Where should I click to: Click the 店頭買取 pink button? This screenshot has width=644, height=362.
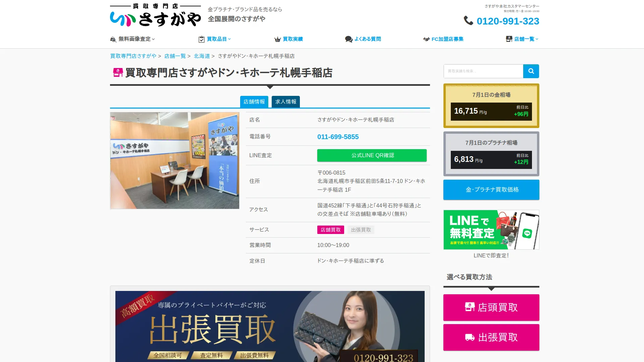coord(491,307)
